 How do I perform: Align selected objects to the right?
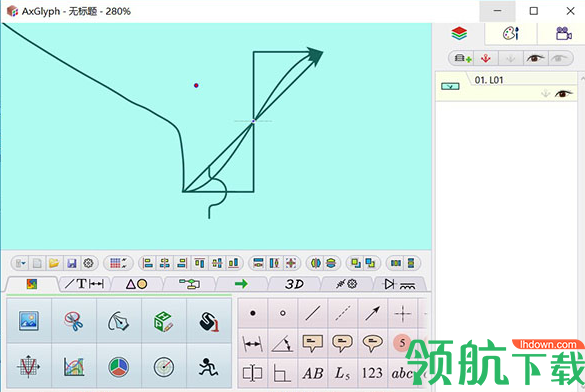[x=182, y=263]
